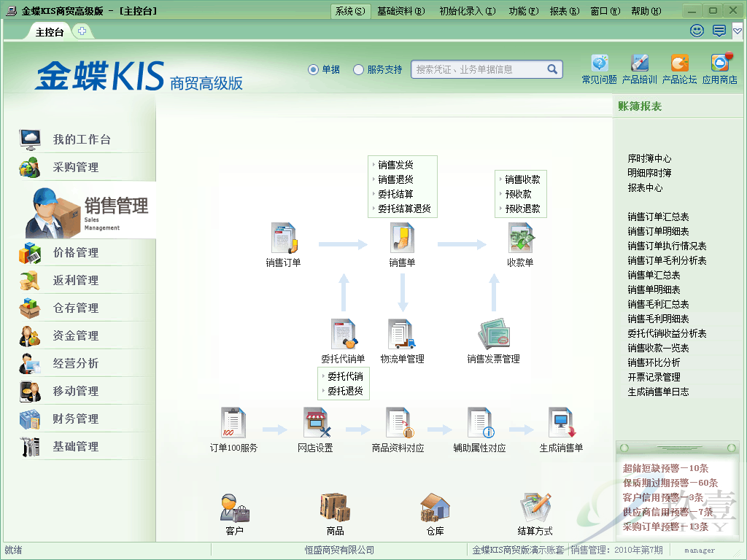This screenshot has height=560, width=747.
Task: Open 序时簿中心 report link
Action: [x=649, y=158]
